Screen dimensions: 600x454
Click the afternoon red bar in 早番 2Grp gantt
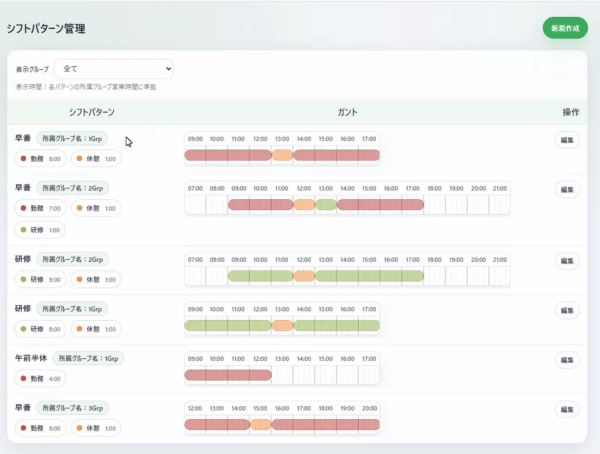click(x=380, y=204)
